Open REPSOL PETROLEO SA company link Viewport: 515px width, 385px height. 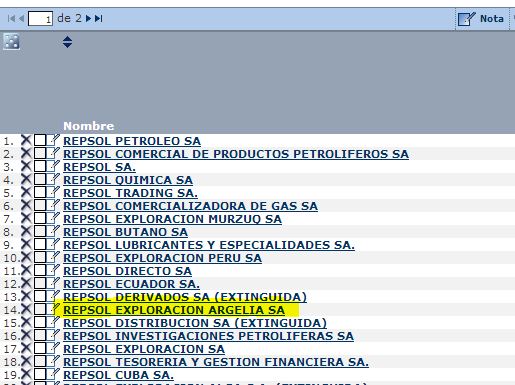[x=132, y=141]
